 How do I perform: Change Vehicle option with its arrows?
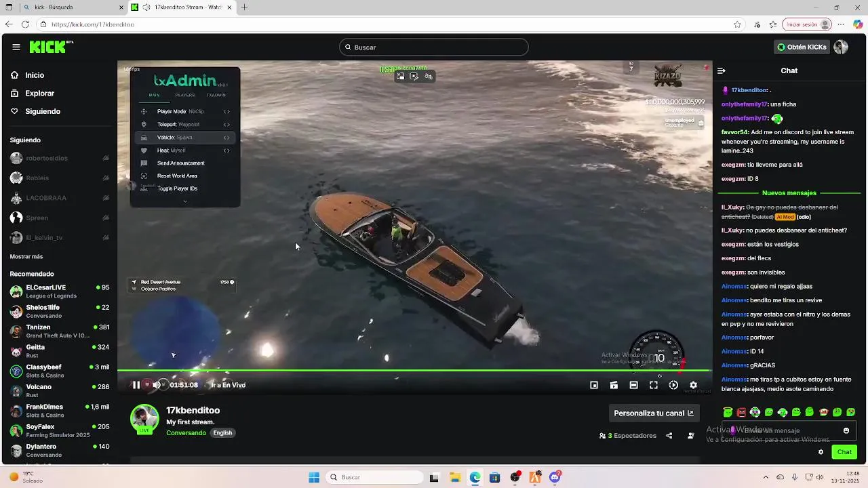[226, 138]
